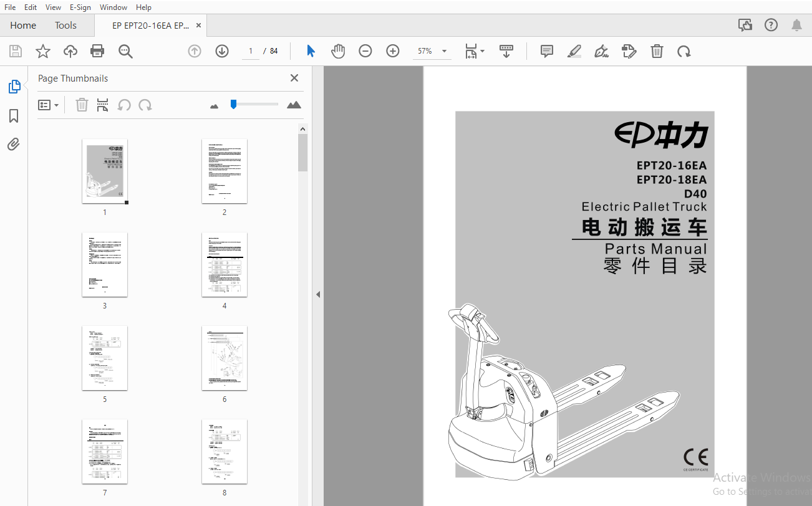Reduce thumbnail size small mountain icon

pyautogui.click(x=215, y=106)
